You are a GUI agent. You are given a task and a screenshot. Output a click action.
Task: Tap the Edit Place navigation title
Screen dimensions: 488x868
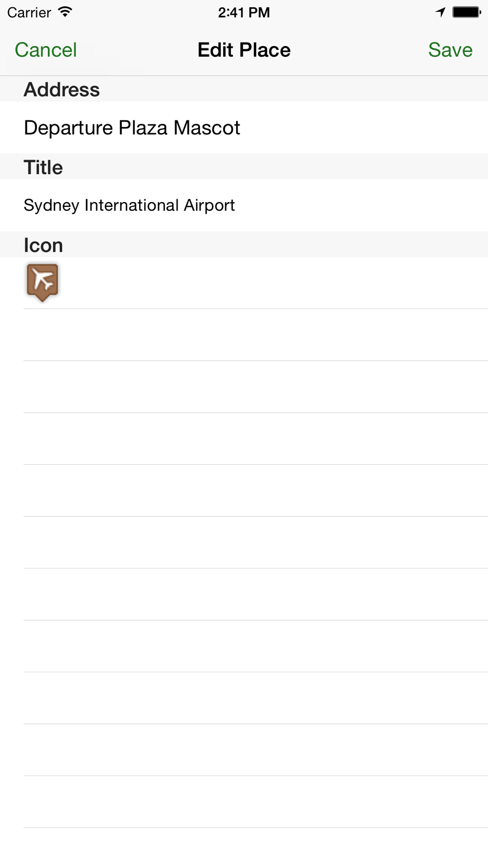tap(244, 50)
